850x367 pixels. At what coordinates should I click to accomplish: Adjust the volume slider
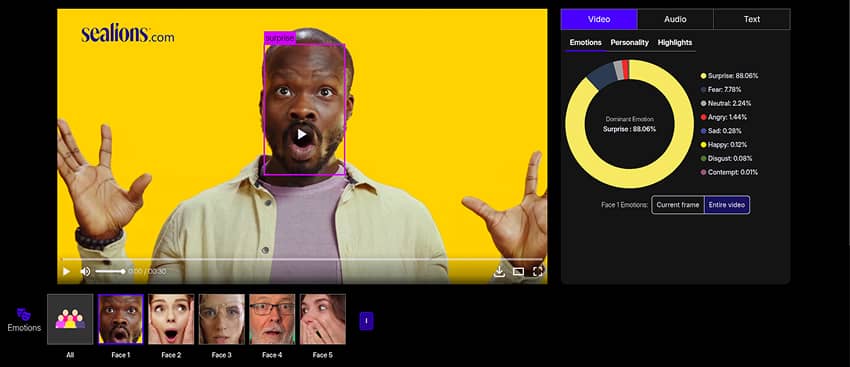(x=110, y=271)
